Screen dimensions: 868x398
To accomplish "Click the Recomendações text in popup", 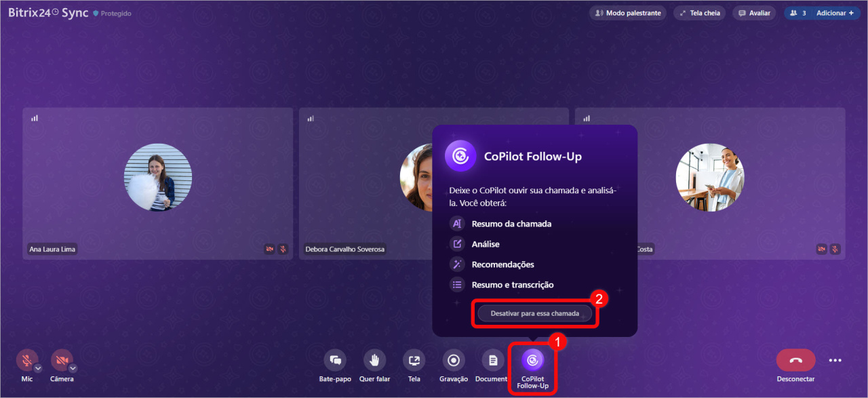I will pyautogui.click(x=503, y=264).
